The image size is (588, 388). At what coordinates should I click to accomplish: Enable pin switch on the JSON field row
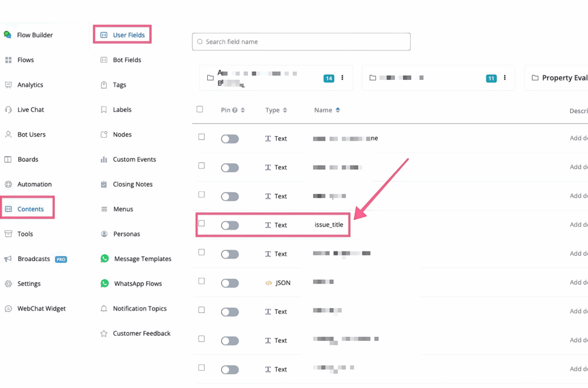click(x=230, y=283)
